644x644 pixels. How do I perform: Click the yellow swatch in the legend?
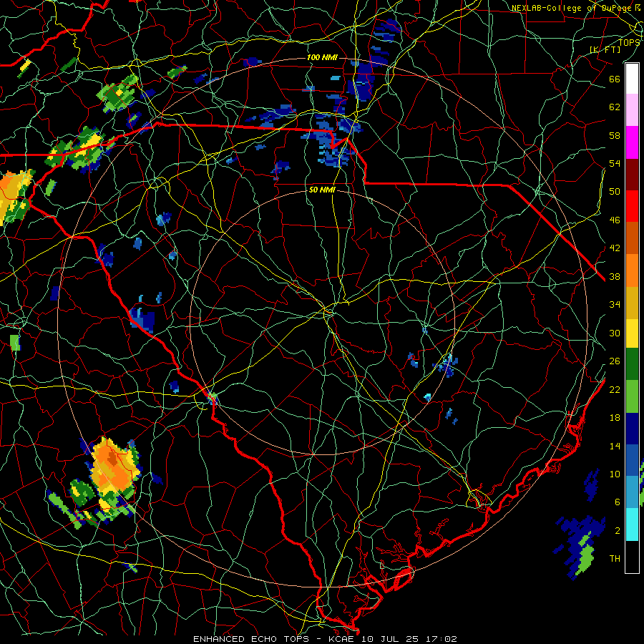pos(632,333)
